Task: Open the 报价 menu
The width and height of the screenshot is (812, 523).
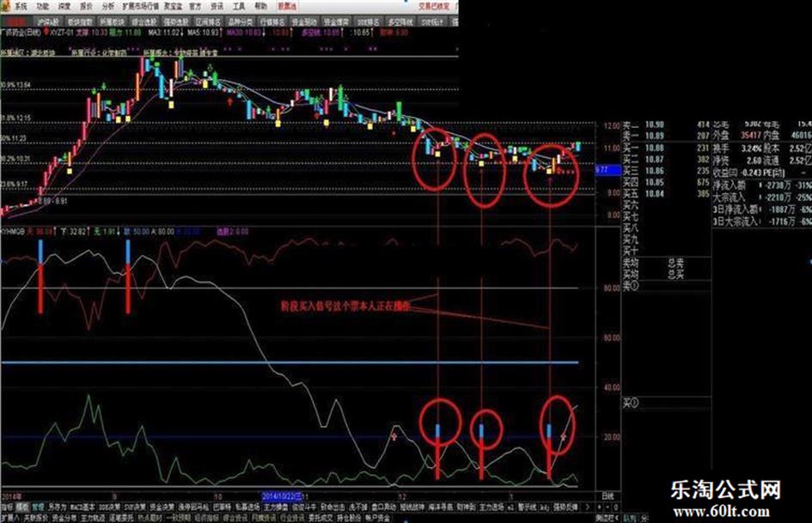Action: click(x=87, y=7)
